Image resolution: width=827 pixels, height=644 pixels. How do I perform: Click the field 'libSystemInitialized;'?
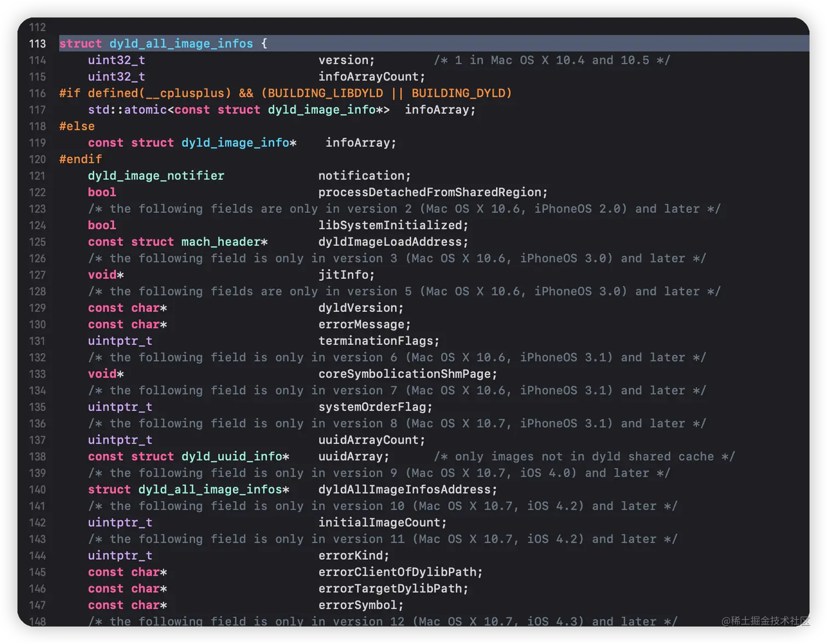point(393,225)
